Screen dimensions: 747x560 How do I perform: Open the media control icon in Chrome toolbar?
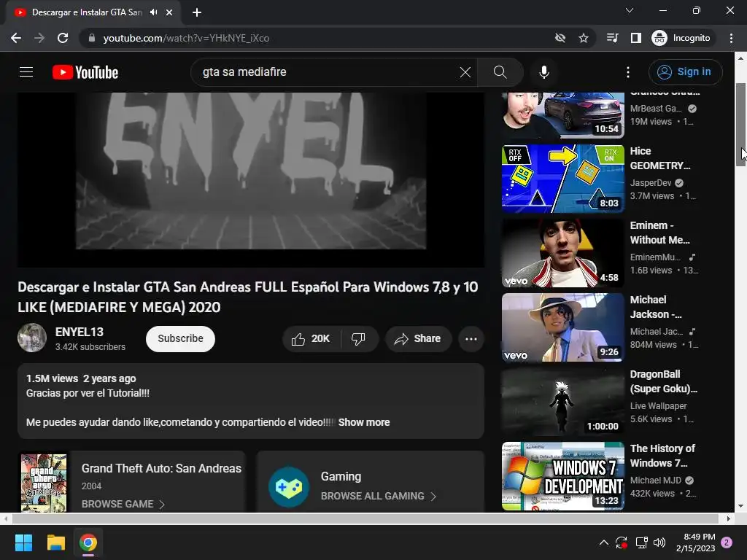pyautogui.click(x=612, y=38)
